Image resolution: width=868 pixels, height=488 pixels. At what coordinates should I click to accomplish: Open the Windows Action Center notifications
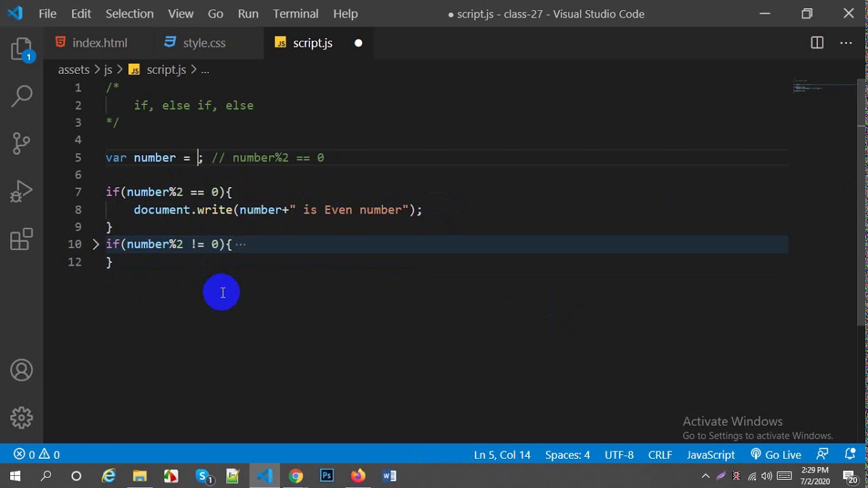pyautogui.click(x=851, y=476)
